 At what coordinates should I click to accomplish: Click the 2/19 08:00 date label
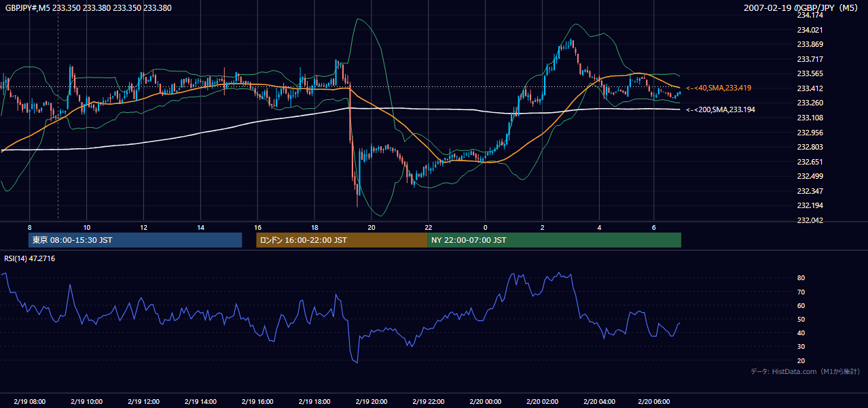tap(29, 402)
